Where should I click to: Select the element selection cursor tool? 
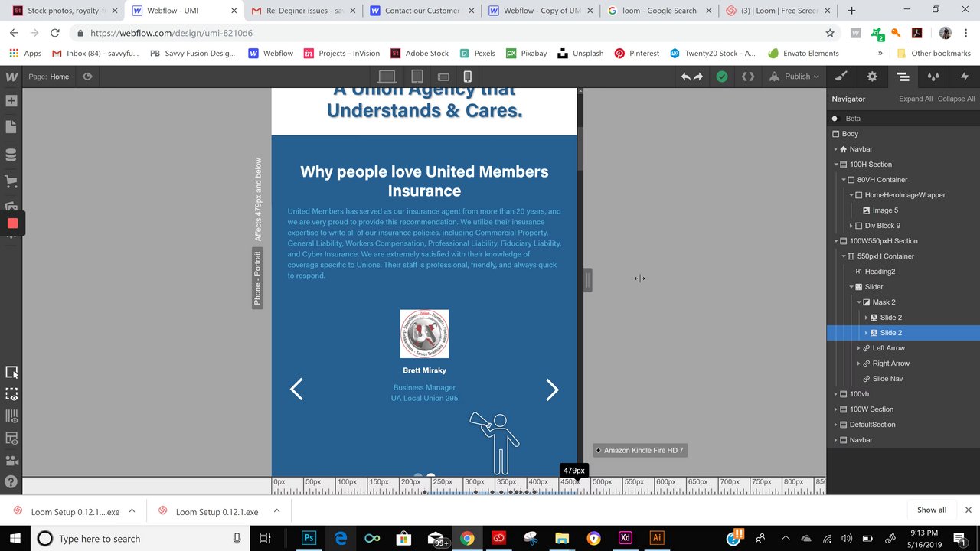[11, 372]
